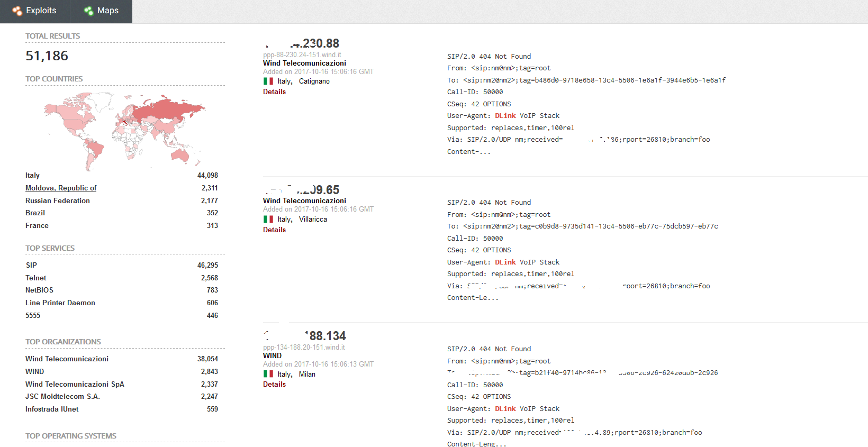Click Italian flag beside Villaricca result
Screen dimensions: 868x447
click(268, 220)
